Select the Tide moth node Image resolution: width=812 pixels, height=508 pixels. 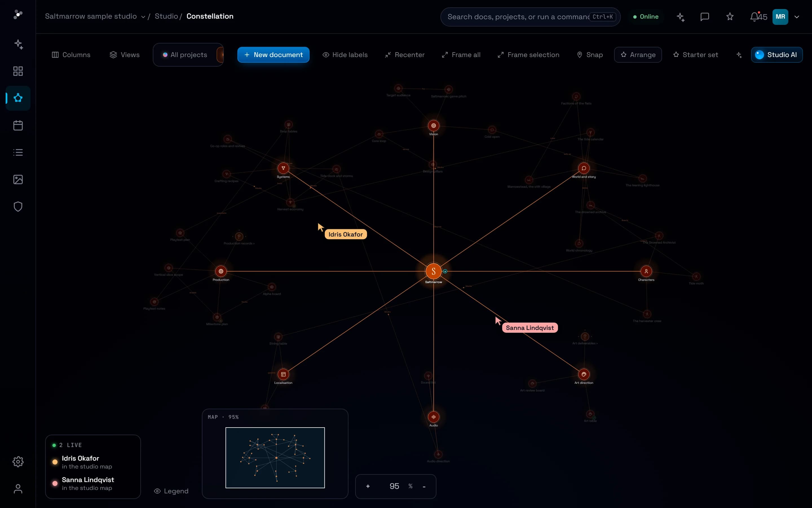click(x=696, y=277)
